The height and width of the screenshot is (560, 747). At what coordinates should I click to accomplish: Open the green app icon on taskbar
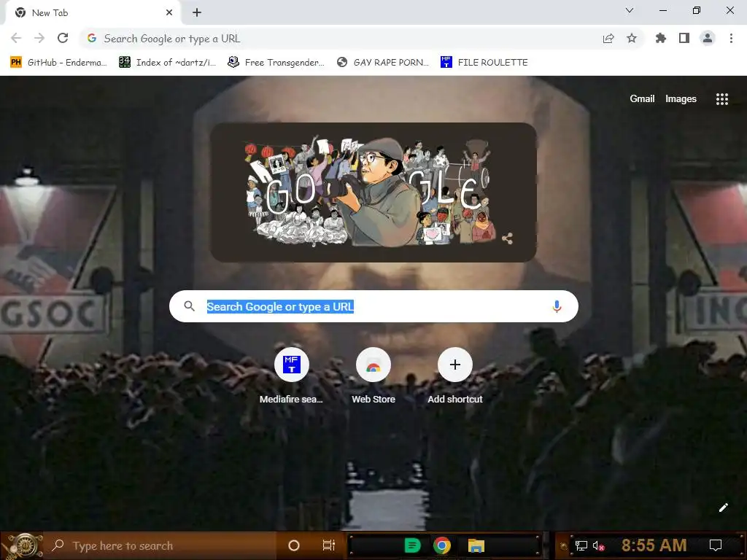pos(412,545)
